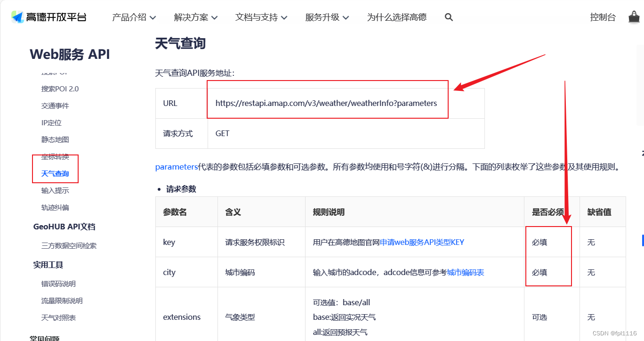Select IP定位 in sidebar
This screenshot has height=341, width=644.
click(51, 123)
